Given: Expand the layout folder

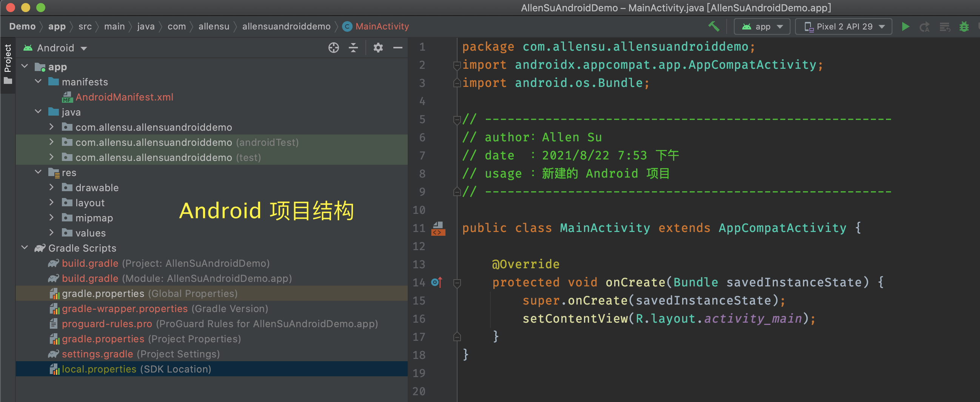Looking at the screenshot, I should click(x=52, y=203).
